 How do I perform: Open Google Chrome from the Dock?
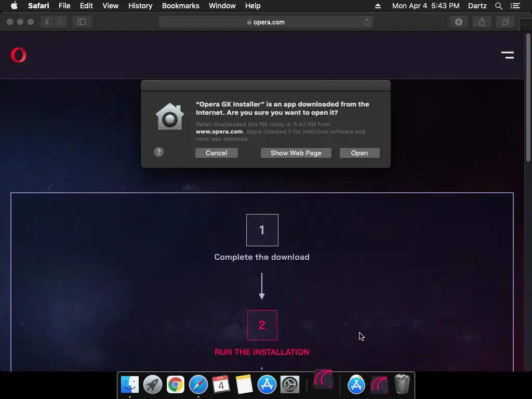[176, 384]
